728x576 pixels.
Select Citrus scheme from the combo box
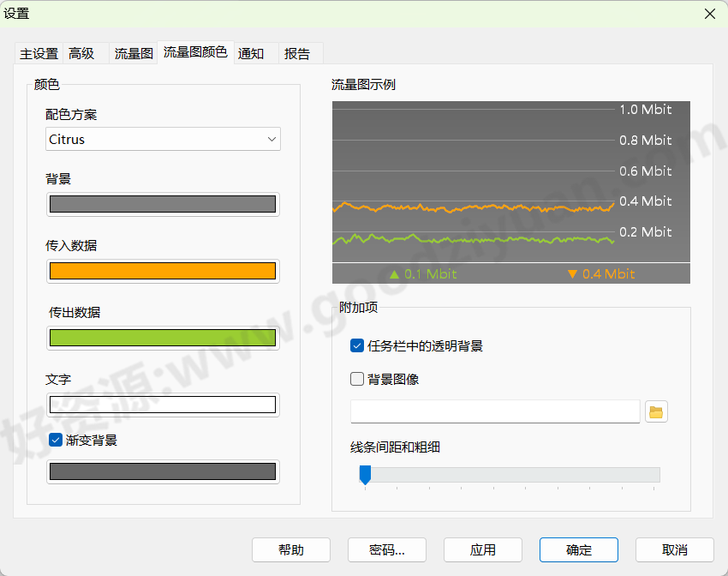point(163,139)
